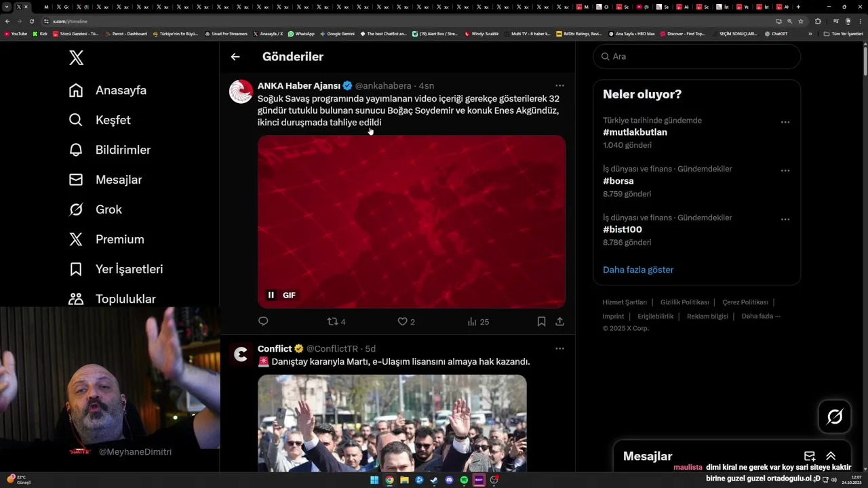
Task: Open the Google Gemini bookmark
Action: point(337,33)
